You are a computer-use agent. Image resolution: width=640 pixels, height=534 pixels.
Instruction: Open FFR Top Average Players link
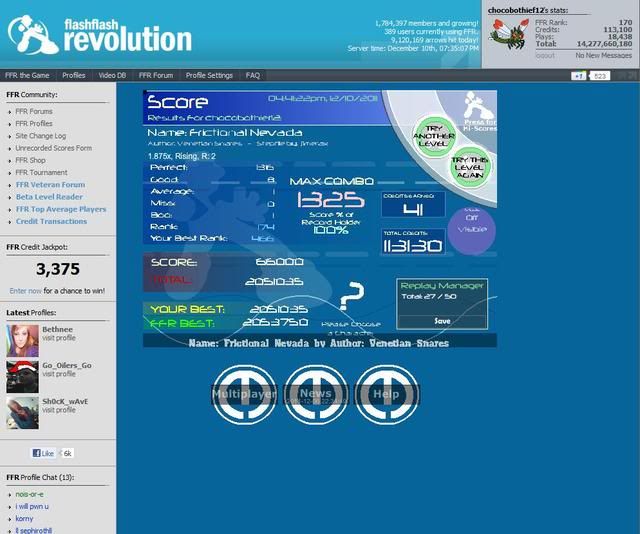(x=60, y=209)
